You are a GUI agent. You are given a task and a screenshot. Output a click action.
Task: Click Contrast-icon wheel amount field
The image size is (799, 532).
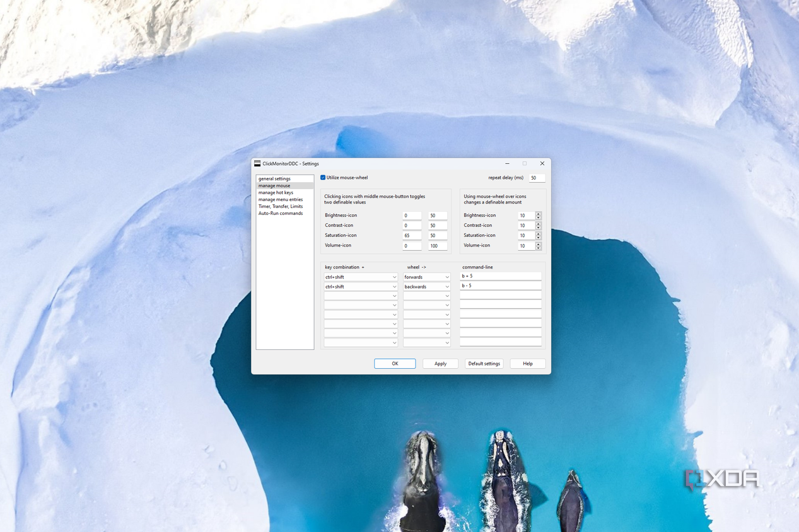[x=526, y=226]
